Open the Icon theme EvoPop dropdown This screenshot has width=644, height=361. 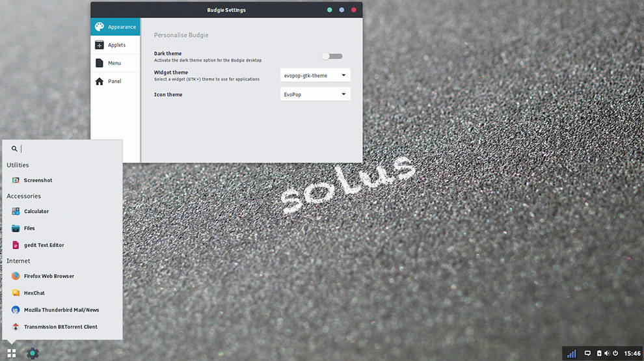[315, 94]
